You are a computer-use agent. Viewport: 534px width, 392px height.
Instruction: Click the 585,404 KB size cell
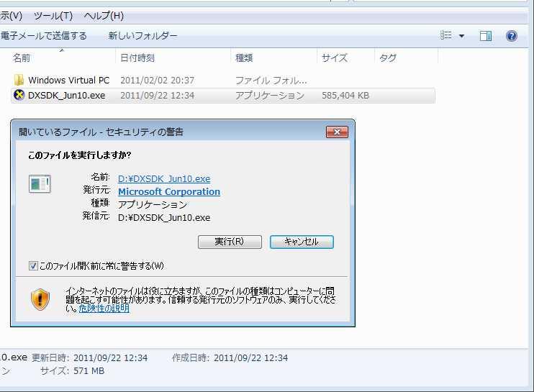pyautogui.click(x=345, y=96)
